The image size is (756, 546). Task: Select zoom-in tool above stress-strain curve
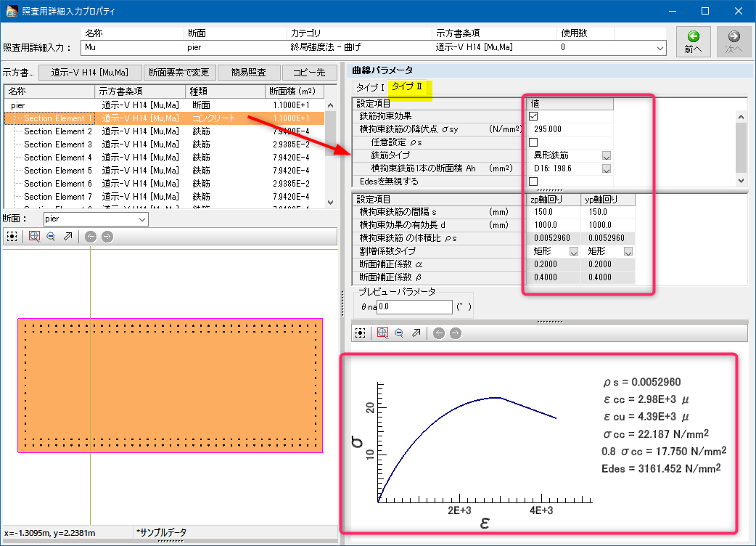(382, 333)
